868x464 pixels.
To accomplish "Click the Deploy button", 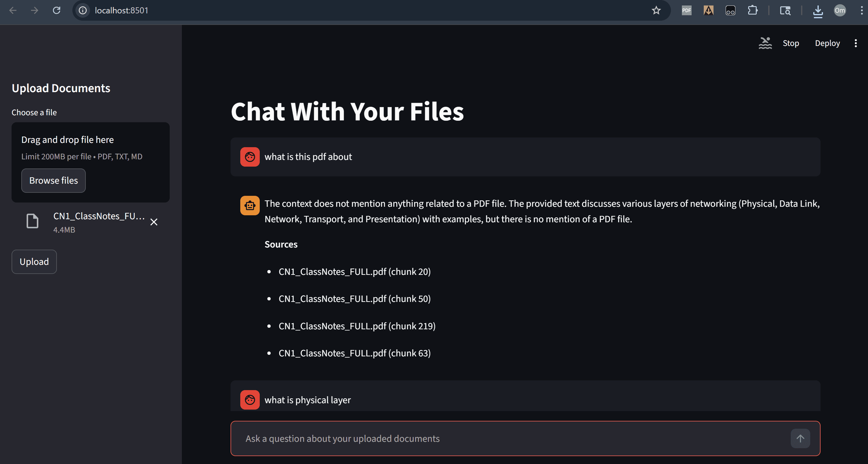I will click(x=827, y=43).
